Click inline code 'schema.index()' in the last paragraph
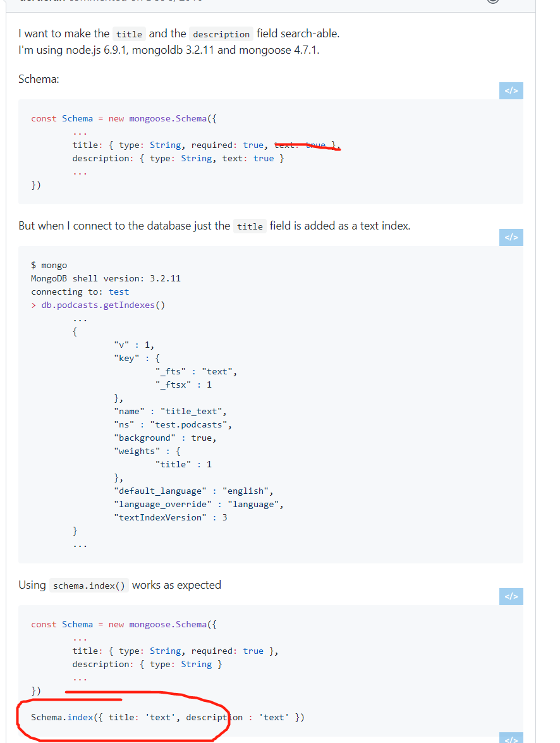Viewport: 560px width, 743px height. pyautogui.click(x=89, y=586)
